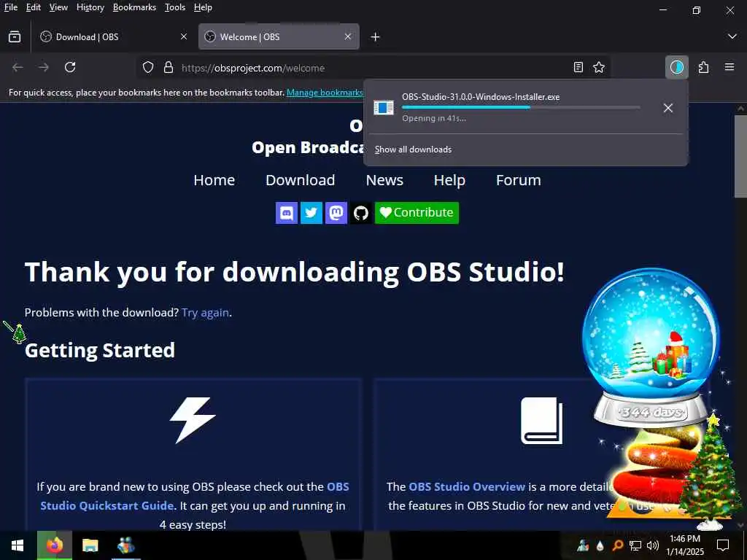
Task: Click the lightning bolt Quickstart icon
Action: click(x=193, y=421)
